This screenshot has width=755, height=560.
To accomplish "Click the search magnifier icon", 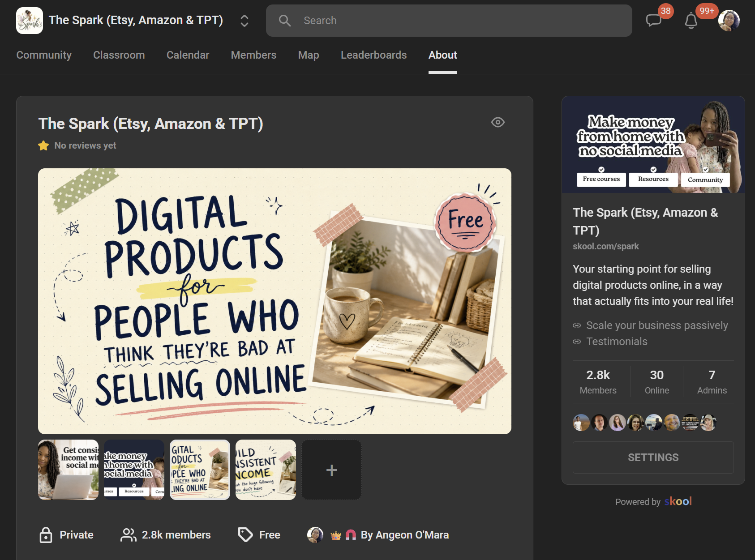I will tap(285, 21).
